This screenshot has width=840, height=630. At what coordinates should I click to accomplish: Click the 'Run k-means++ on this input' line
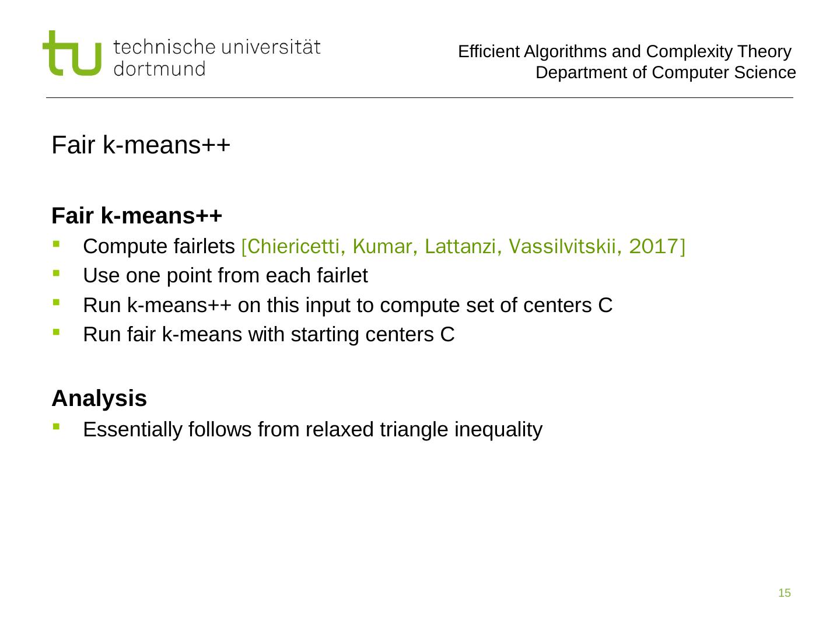348,305
